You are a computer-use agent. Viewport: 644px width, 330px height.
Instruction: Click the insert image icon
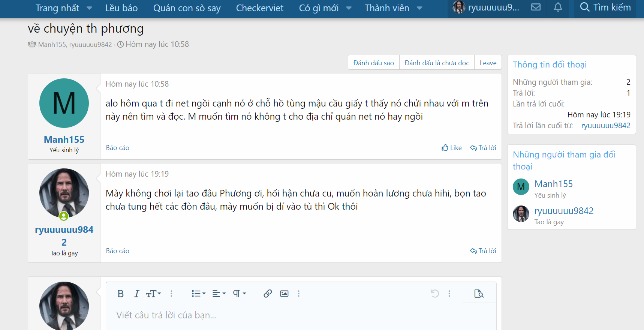pyautogui.click(x=284, y=294)
